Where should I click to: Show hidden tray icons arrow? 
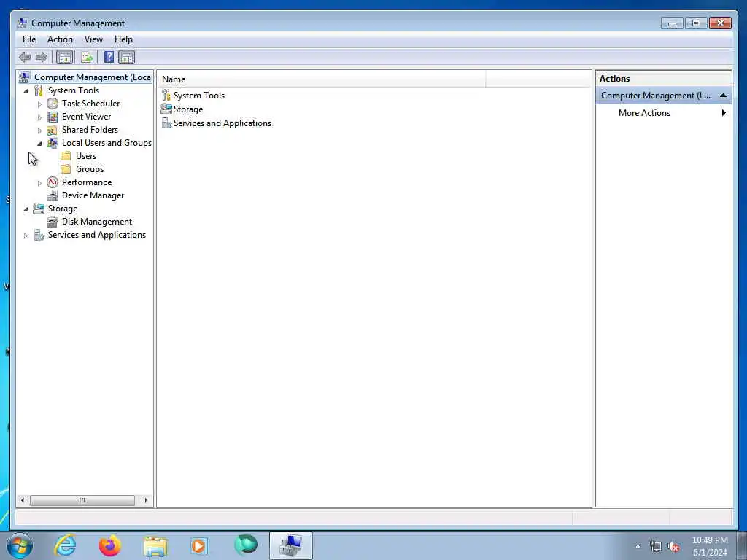638,547
